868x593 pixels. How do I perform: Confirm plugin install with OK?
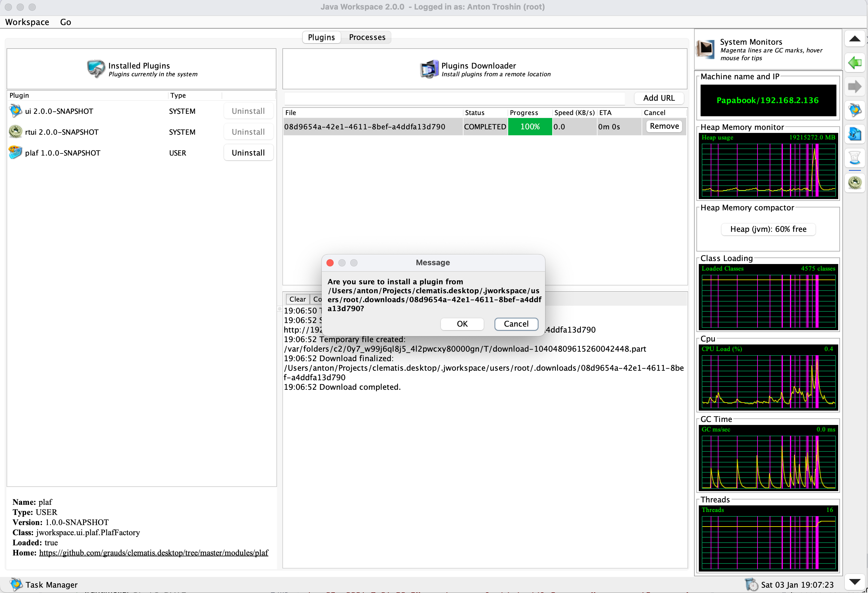pyautogui.click(x=462, y=324)
